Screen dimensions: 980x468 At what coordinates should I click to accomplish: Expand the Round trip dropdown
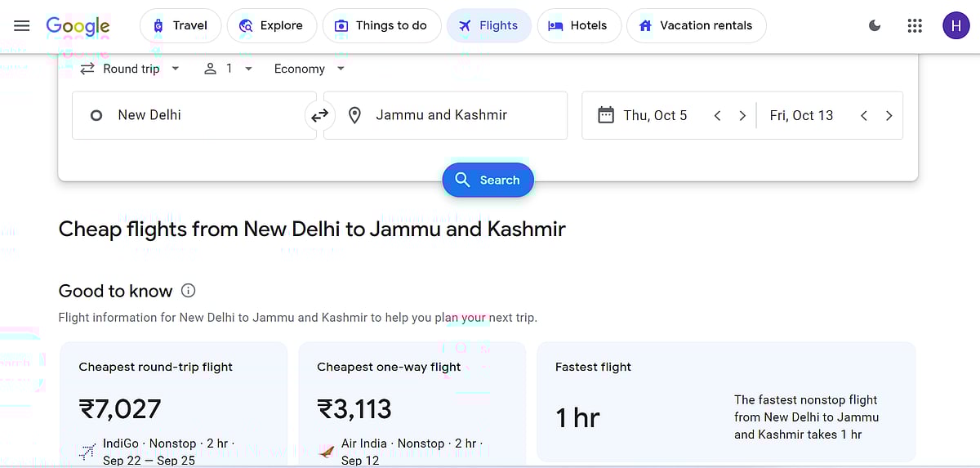(131, 69)
